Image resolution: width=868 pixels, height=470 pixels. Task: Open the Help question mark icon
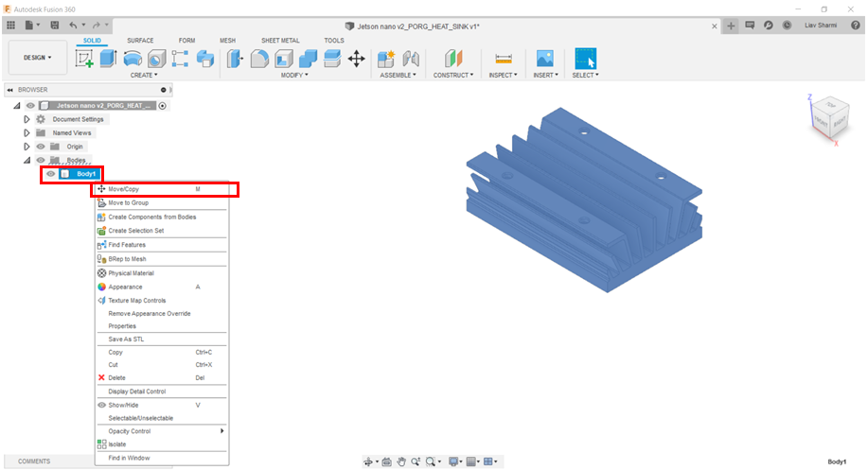click(856, 26)
